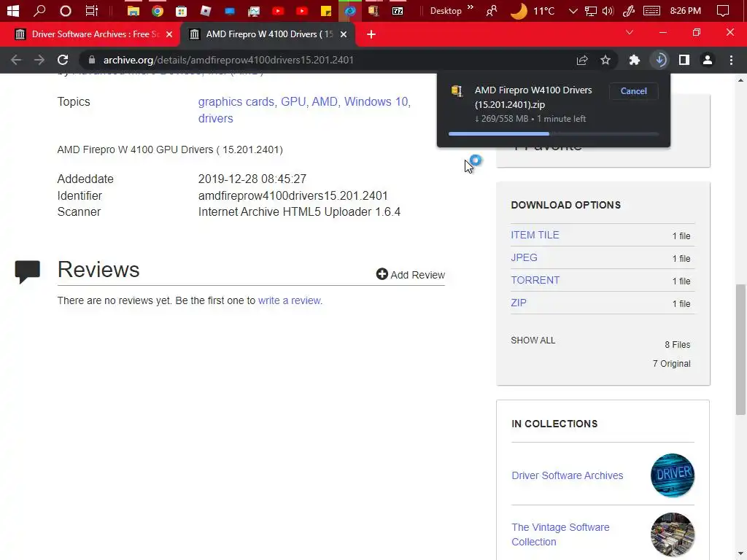This screenshot has height=560, width=747.
Task: Select identifier text amdfireprow4100drivers15.201.2401
Action: pyautogui.click(x=293, y=195)
